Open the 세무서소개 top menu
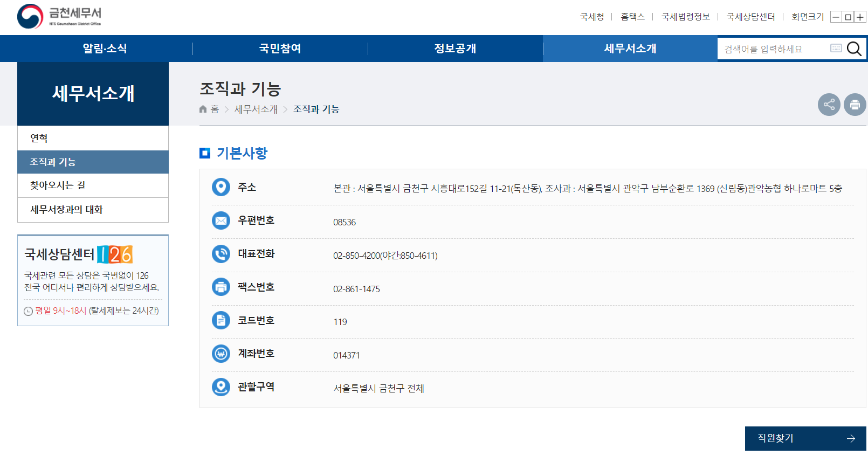Viewport: 868px width, 455px height. coord(630,49)
